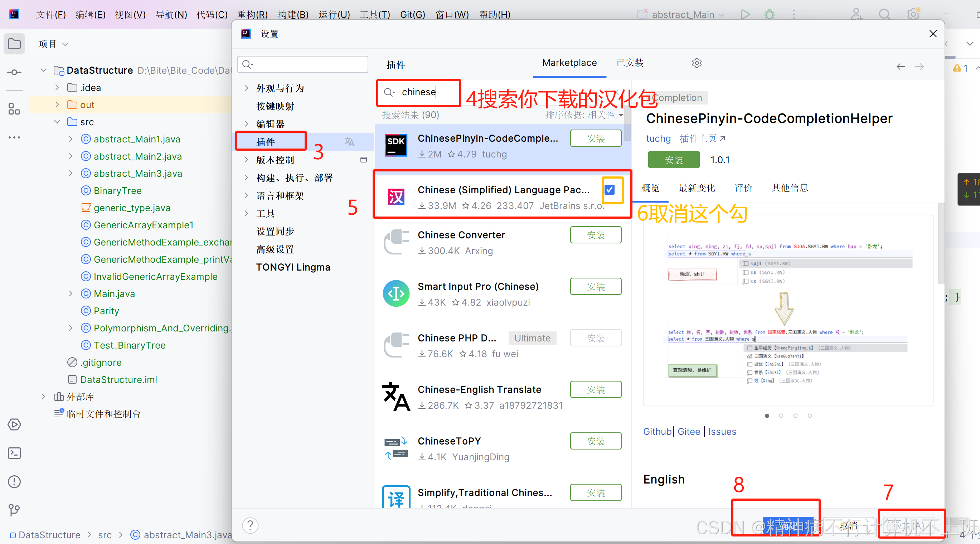Expand the out folder in project tree
This screenshot has height=544, width=980.
coord(57,105)
